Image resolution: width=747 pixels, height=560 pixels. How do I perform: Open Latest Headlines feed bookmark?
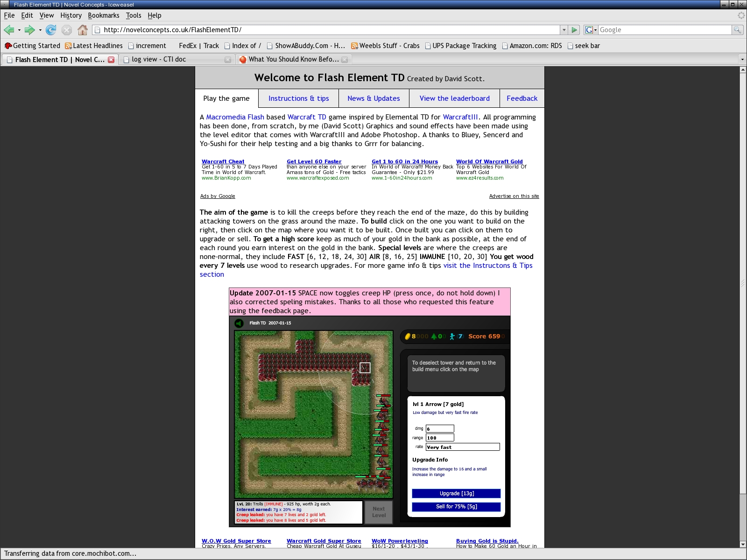pos(94,46)
